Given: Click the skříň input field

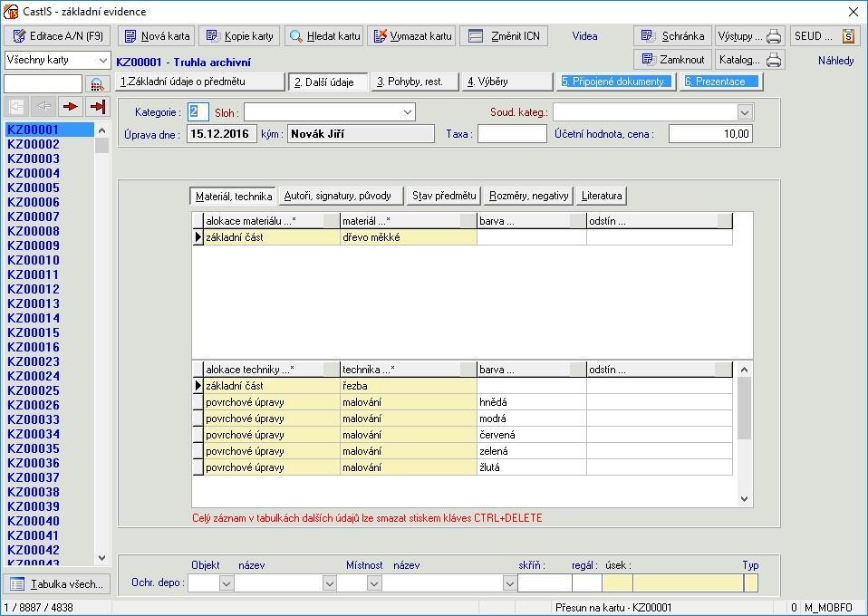Looking at the screenshot, I should point(545,582).
